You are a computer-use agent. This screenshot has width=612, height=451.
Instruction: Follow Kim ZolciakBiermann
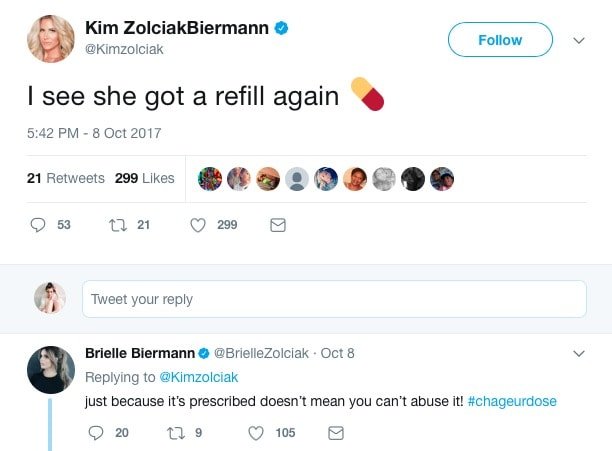(x=500, y=40)
